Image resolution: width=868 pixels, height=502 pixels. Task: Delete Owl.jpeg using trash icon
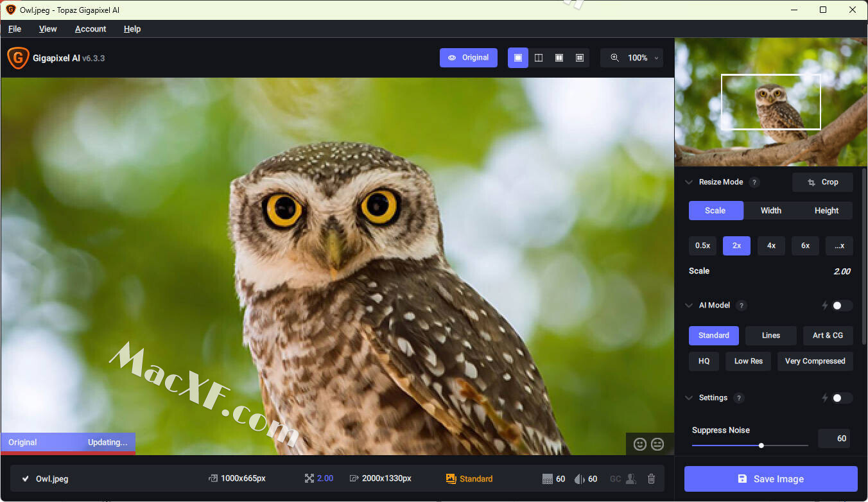(x=651, y=479)
